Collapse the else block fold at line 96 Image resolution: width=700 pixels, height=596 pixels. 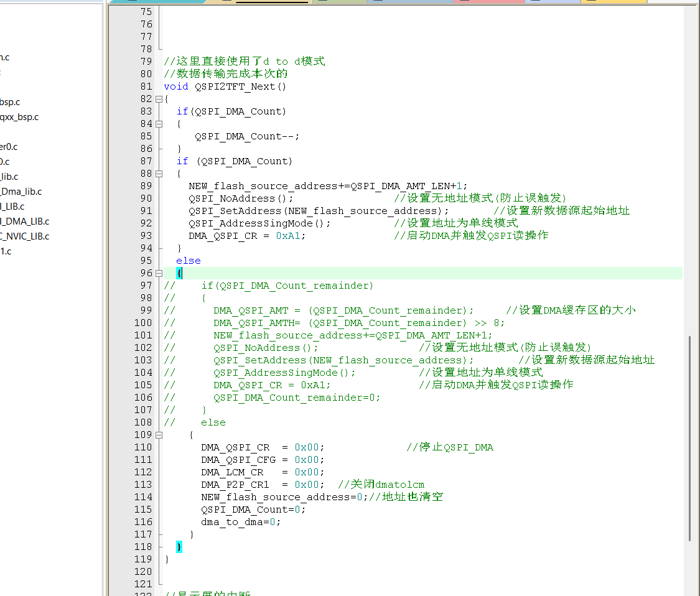pyautogui.click(x=159, y=273)
